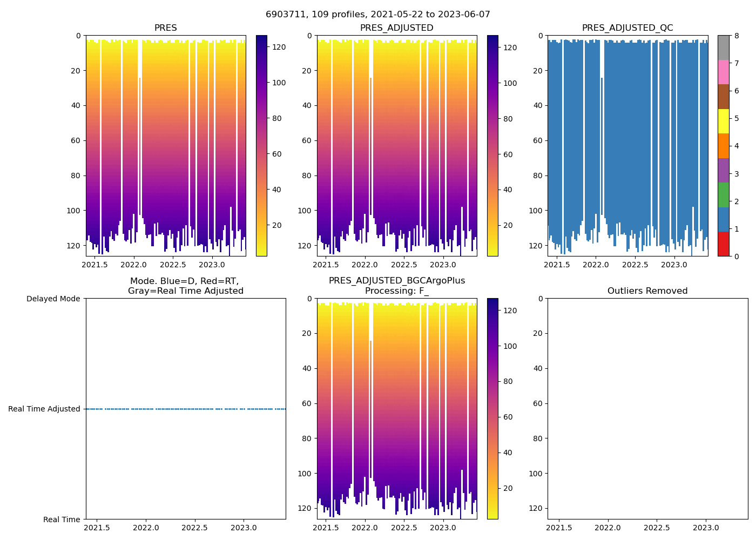Click inside the empty Outliers Removed plot
This screenshot has width=756, height=540.
click(x=647, y=409)
